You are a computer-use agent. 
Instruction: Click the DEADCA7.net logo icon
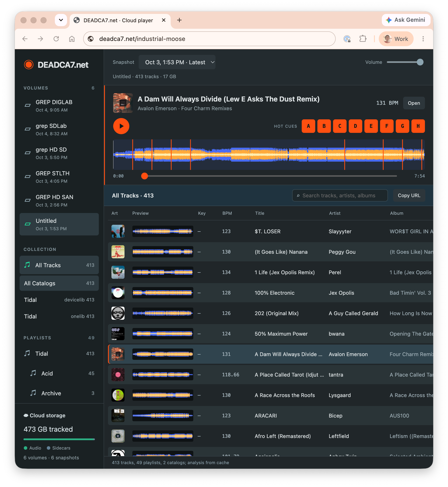pyautogui.click(x=29, y=65)
